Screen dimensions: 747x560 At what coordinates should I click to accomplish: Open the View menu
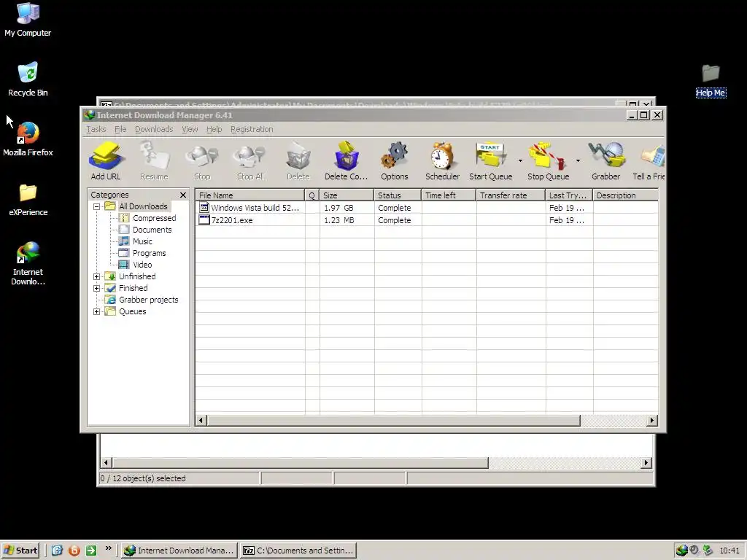[x=190, y=129]
